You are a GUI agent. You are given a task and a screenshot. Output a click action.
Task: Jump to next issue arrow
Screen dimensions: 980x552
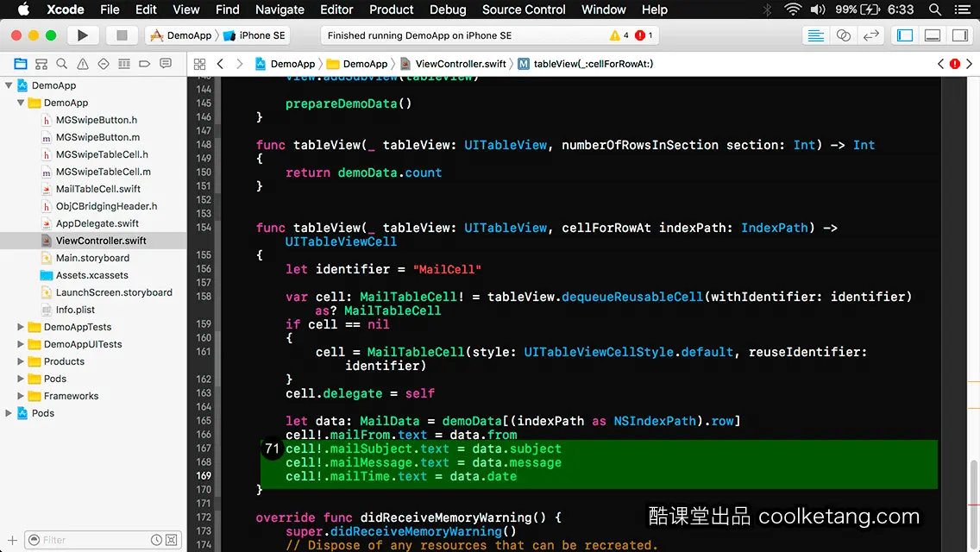point(970,64)
